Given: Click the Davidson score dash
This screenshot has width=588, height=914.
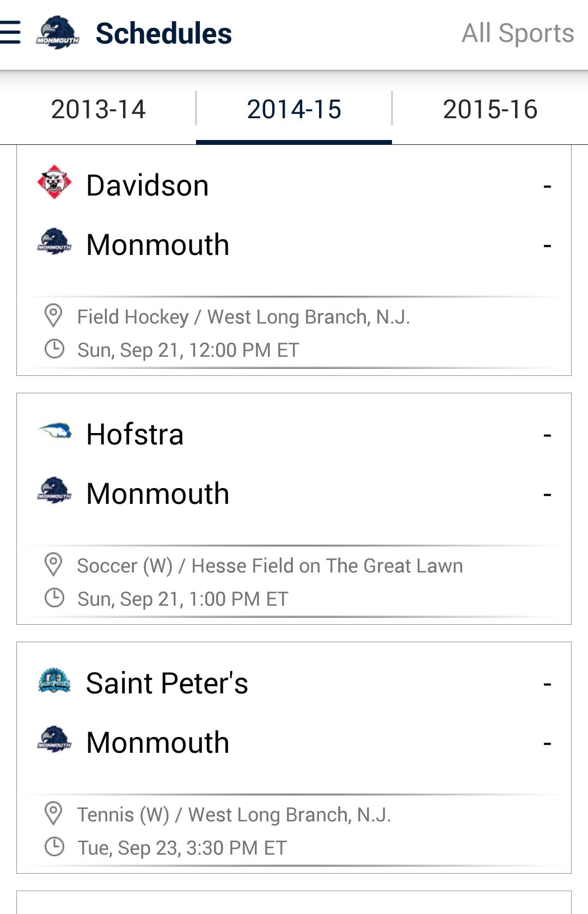Looking at the screenshot, I should (548, 185).
